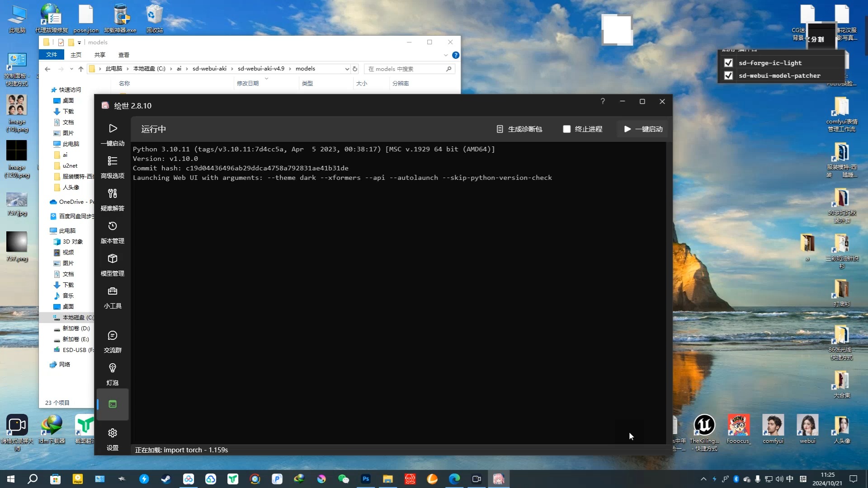Expand the address bar path history dropdown
Screen dimensions: 868x488
pos(347,69)
